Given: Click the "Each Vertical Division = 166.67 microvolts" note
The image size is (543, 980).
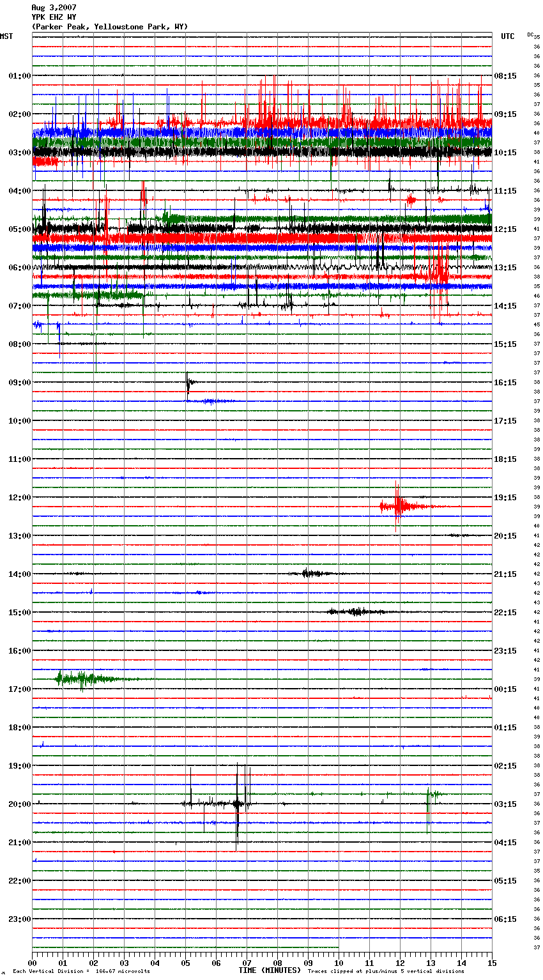Looking at the screenshot, I should click(x=81, y=971).
